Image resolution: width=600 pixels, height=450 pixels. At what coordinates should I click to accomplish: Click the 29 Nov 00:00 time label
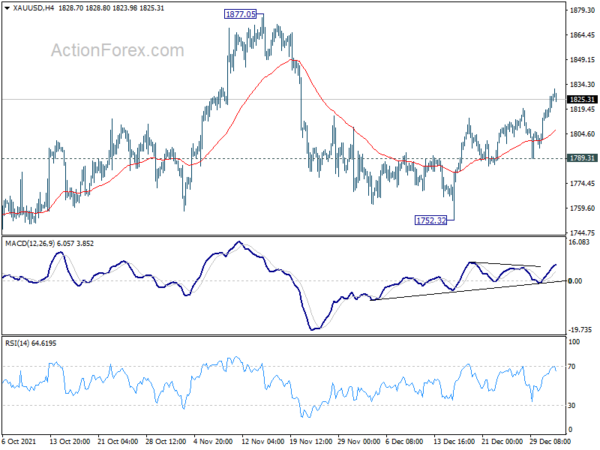pyautogui.click(x=359, y=441)
